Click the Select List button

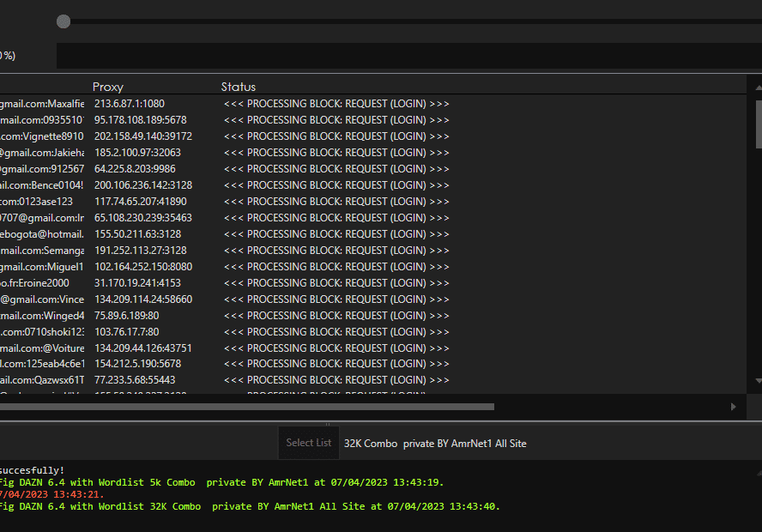point(309,443)
